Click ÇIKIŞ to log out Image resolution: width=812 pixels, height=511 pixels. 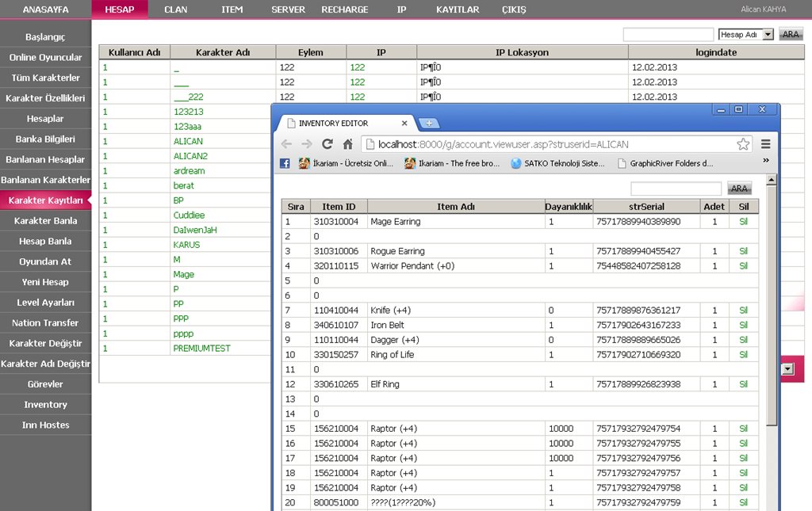(514, 10)
